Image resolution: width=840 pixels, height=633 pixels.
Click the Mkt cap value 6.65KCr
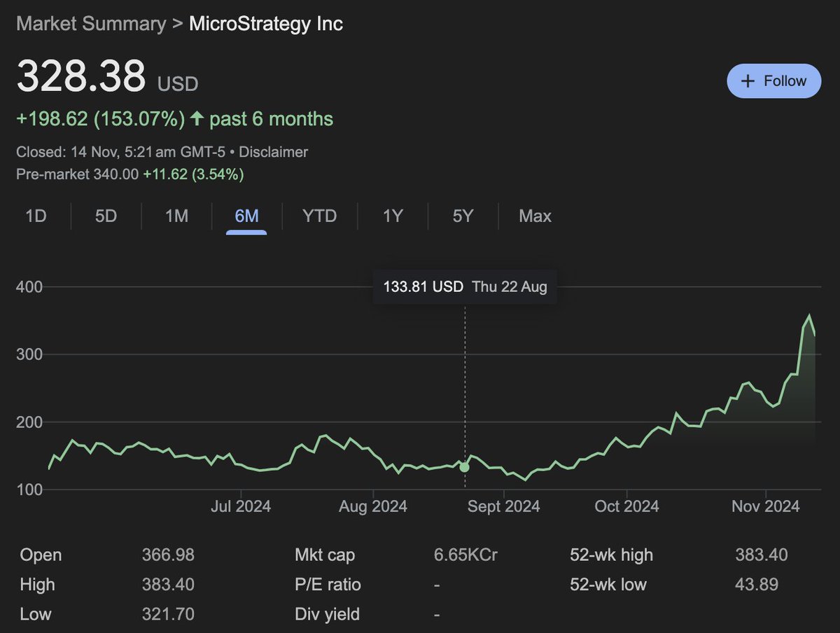click(466, 555)
